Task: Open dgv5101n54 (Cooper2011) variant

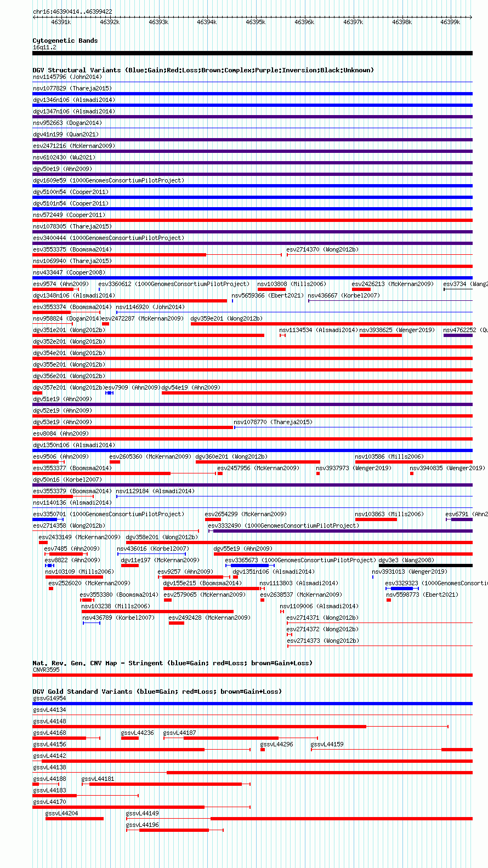Action: [x=71, y=203]
